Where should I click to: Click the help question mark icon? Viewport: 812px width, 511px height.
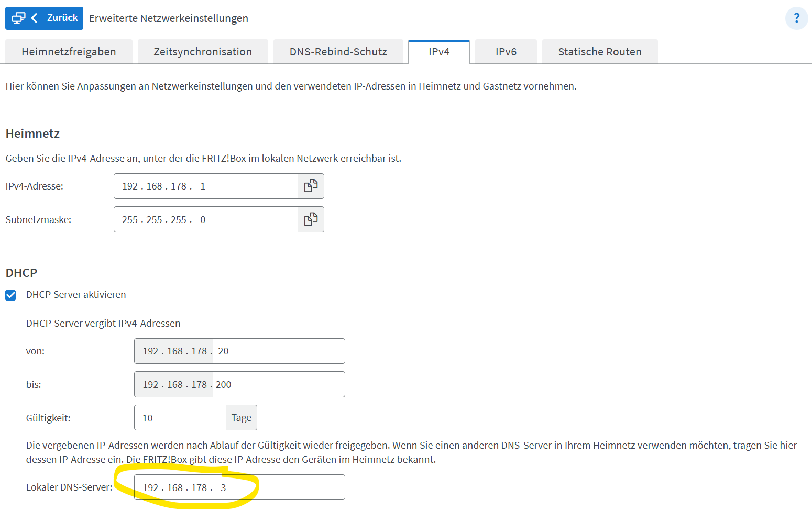pos(796,18)
